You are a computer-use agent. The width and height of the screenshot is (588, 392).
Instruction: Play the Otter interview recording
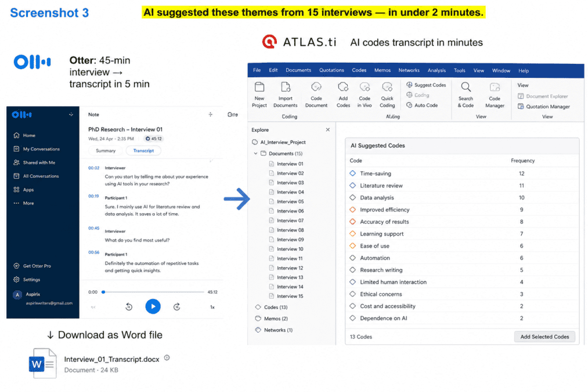pyautogui.click(x=153, y=307)
